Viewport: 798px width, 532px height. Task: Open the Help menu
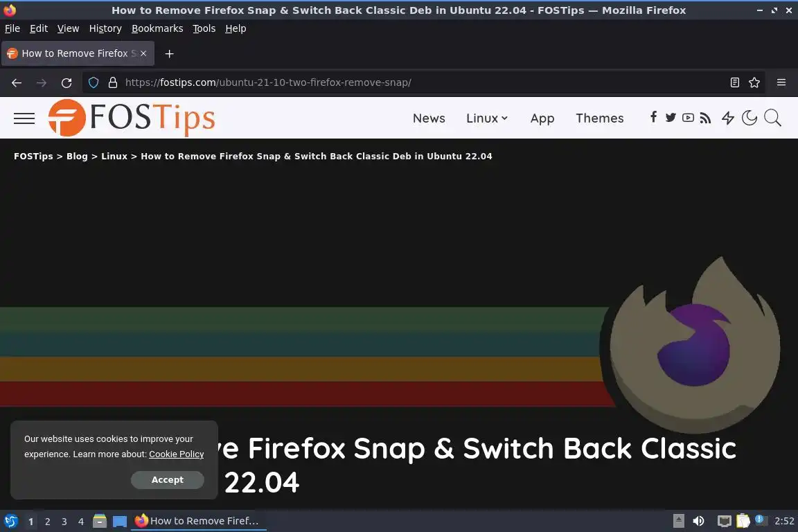tap(236, 28)
